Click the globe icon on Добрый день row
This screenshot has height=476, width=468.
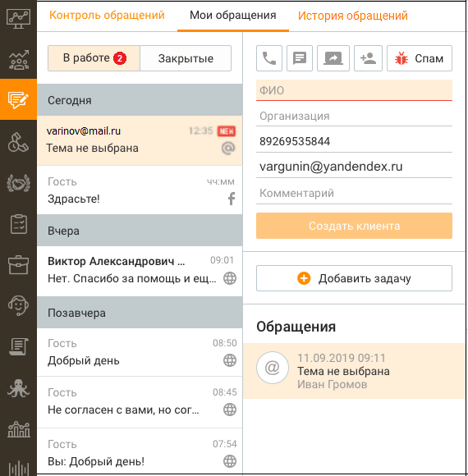230,360
